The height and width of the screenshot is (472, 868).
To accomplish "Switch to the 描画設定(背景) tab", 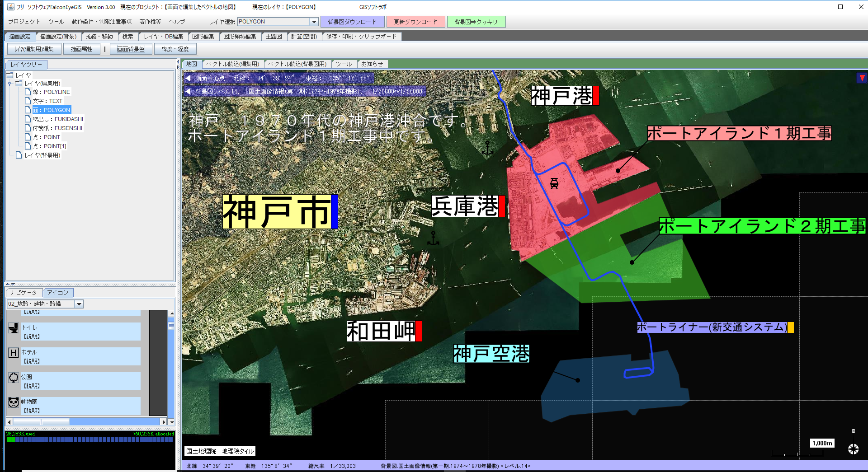I will pyautogui.click(x=58, y=37).
